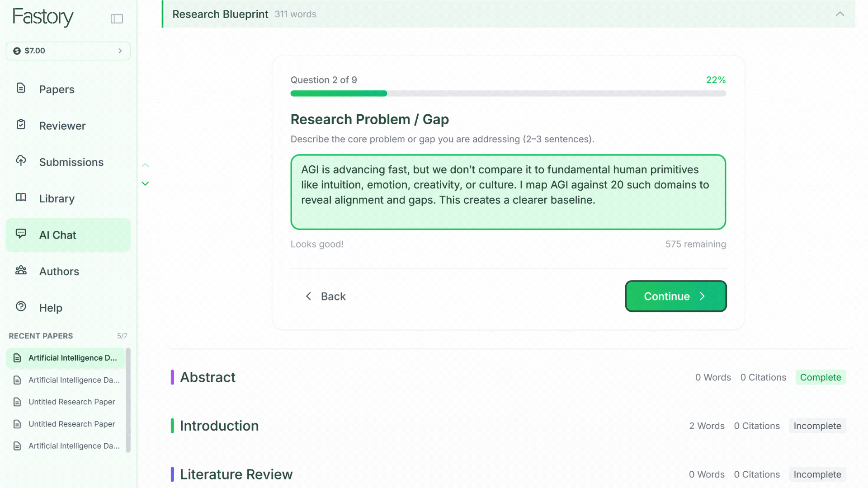This screenshot has height=488, width=868.
Task: Click the Submissions upload icon
Action: [x=21, y=161]
